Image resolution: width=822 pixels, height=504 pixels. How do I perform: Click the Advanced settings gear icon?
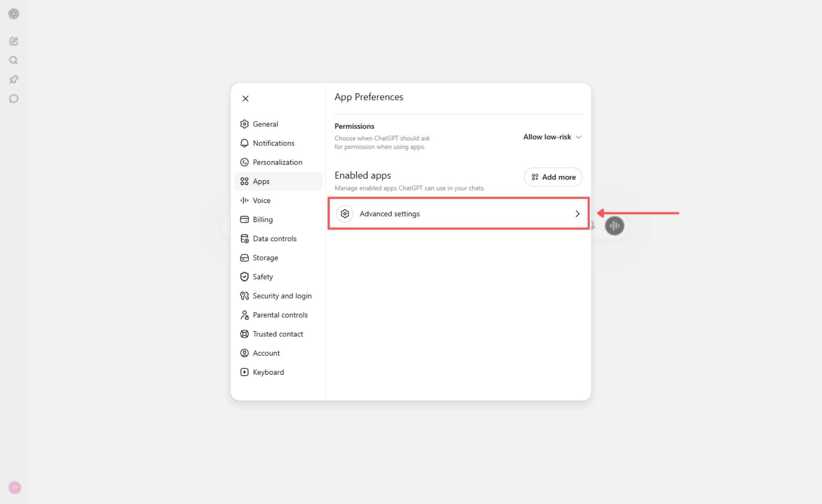[345, 214]
